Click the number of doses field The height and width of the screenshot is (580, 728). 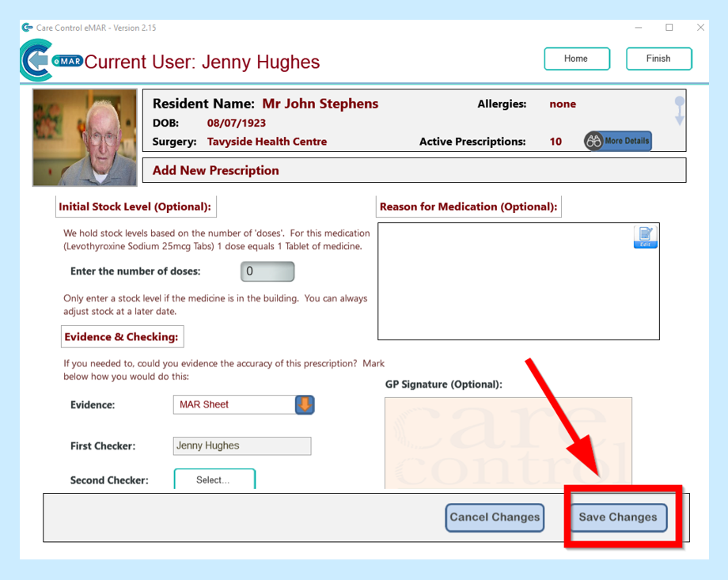click(x=267, y=271)
